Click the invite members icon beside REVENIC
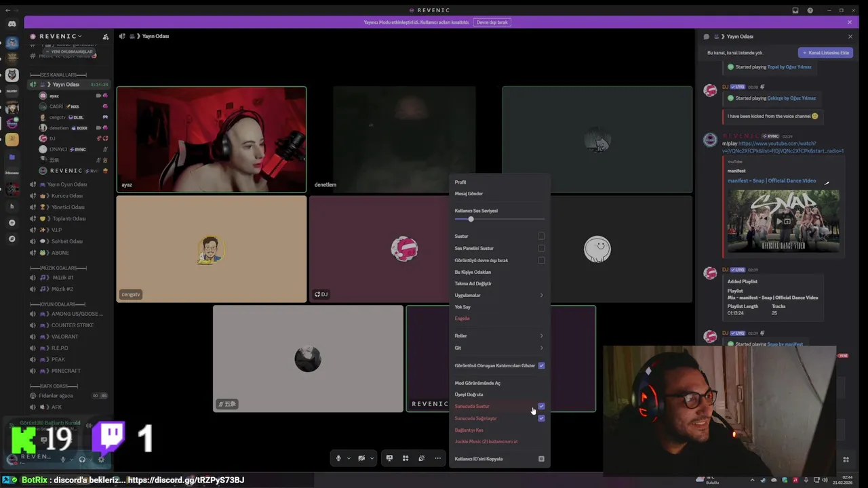 [105, 37]
